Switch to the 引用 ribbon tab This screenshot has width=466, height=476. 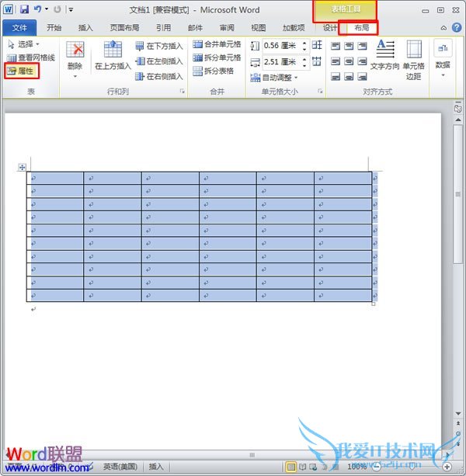pos(163,28)
